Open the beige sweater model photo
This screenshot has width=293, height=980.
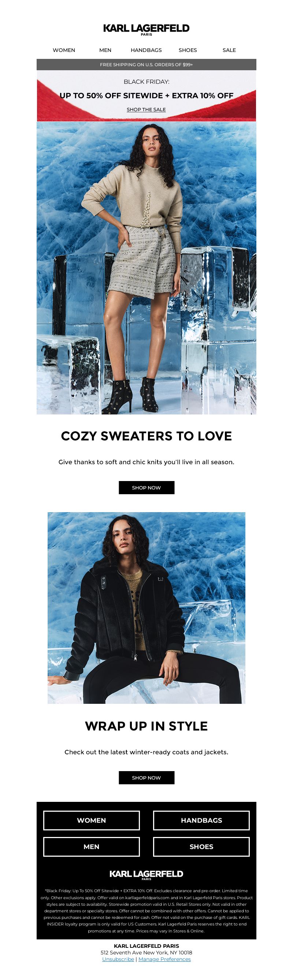click(x=146, y=268)
